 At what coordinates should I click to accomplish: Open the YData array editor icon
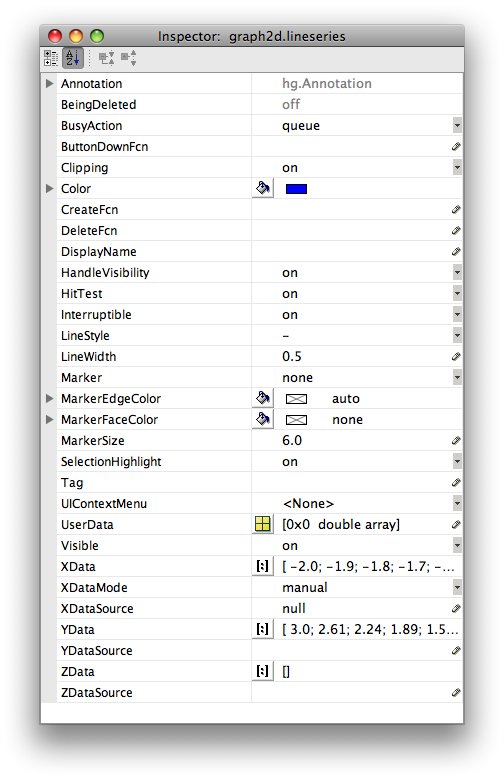262,629
